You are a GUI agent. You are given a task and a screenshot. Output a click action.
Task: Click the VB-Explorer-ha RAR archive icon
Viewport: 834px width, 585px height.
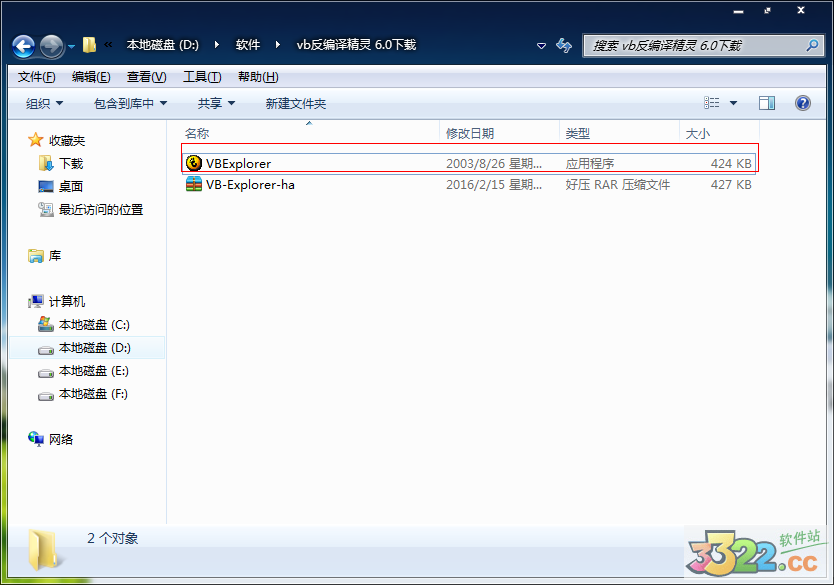(x=194, y=184)
